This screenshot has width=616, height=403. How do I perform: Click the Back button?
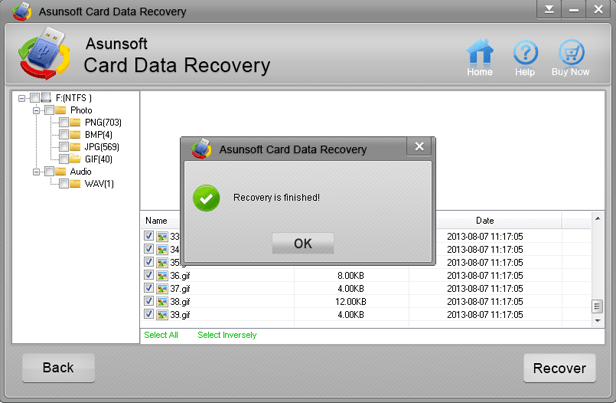coord(58,368)
